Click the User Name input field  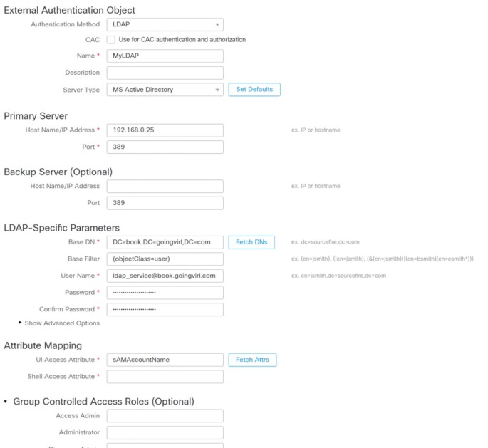click(x=165, y=276)
